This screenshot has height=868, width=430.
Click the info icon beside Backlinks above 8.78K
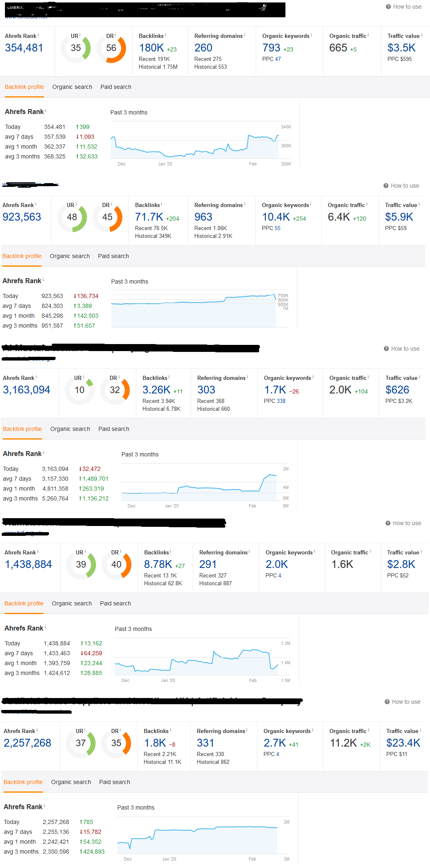[171, 552]
